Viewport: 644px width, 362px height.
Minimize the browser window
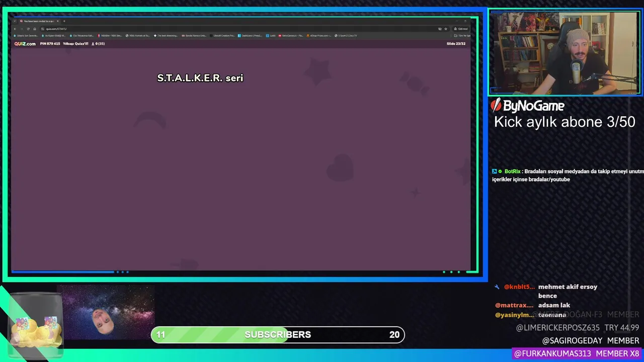tap(457, 21)
